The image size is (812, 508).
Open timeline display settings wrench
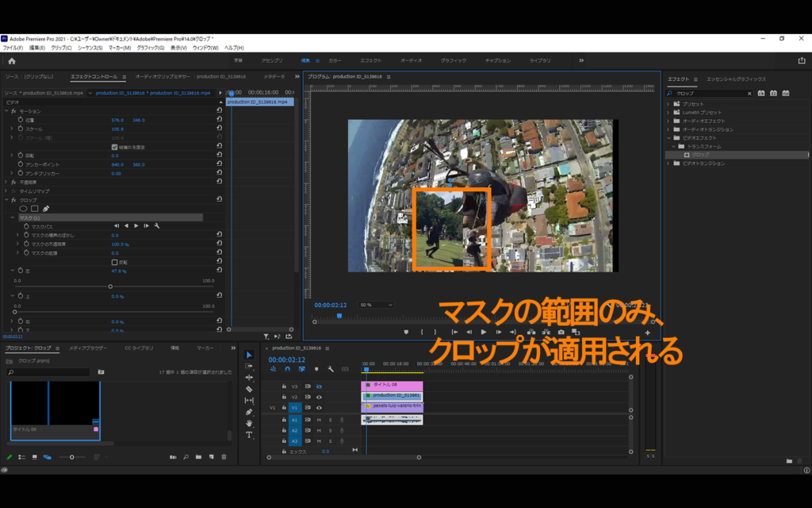[331, 370]
